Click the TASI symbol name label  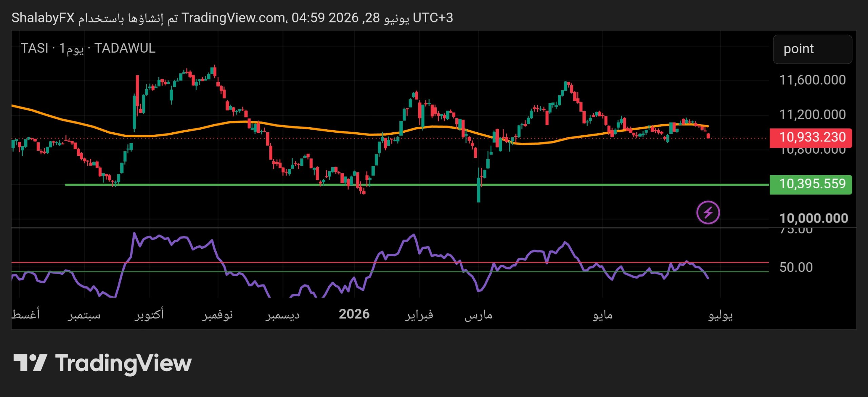click(34, 48)
